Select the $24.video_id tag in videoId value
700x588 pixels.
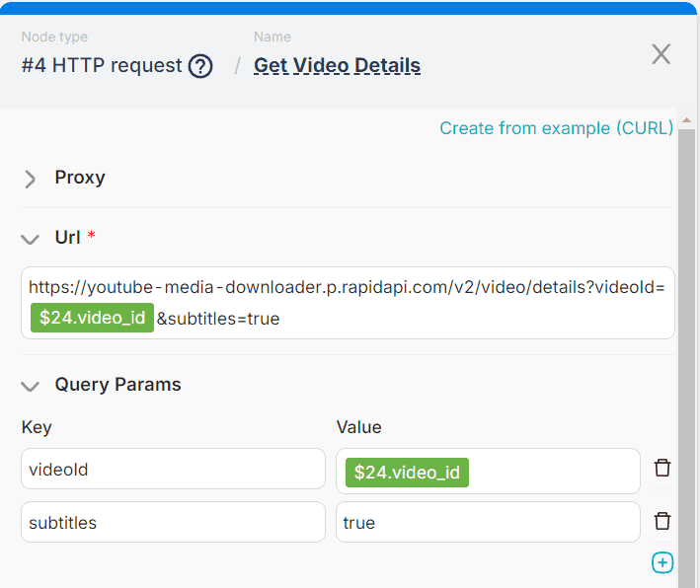pos(407,473)
